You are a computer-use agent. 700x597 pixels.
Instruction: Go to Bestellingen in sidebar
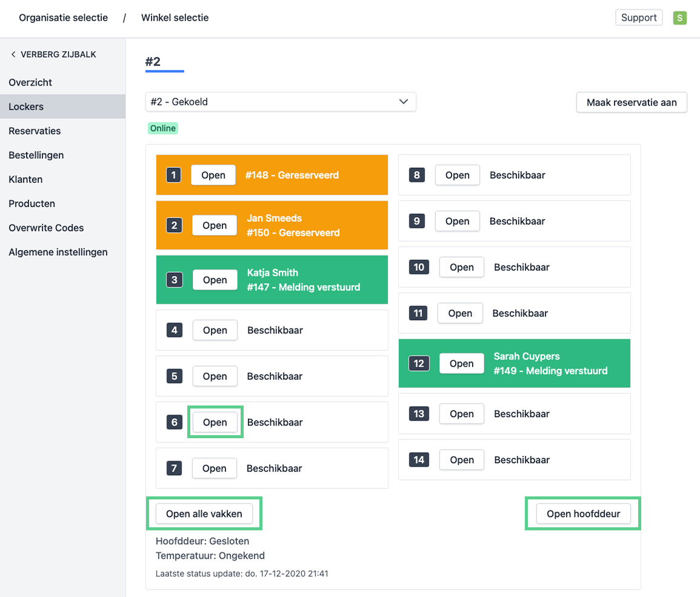pyautogui.click(x=36, y=155)
